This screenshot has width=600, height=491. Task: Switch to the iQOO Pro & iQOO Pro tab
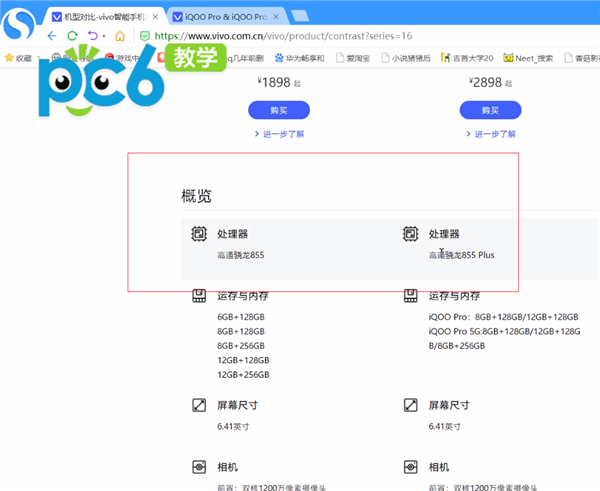226,17
